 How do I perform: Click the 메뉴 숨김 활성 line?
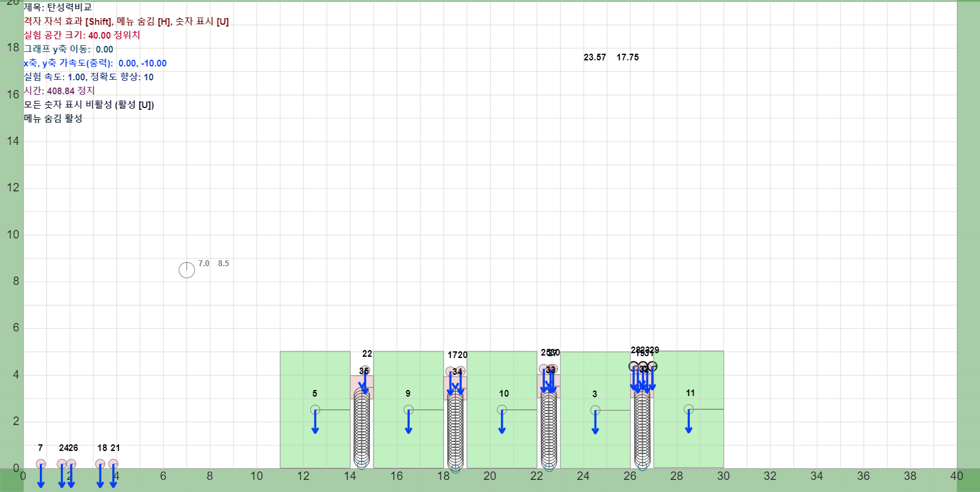[53, 118]
